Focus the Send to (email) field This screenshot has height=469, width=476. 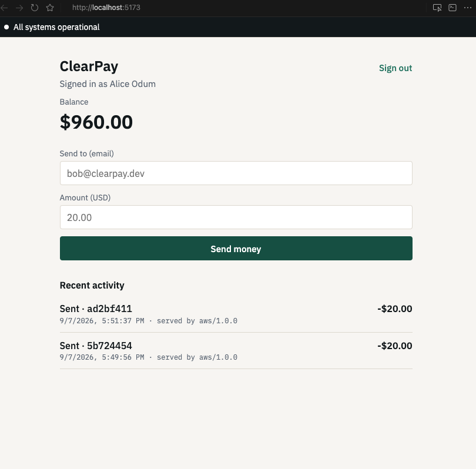tap(236, 173)
